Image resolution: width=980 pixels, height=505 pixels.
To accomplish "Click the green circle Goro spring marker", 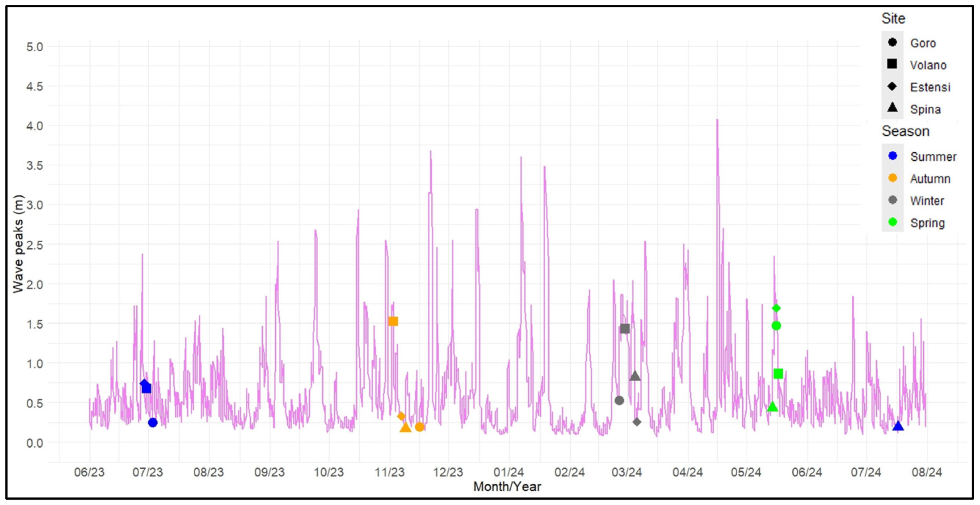I will click(x=776, y=326).
